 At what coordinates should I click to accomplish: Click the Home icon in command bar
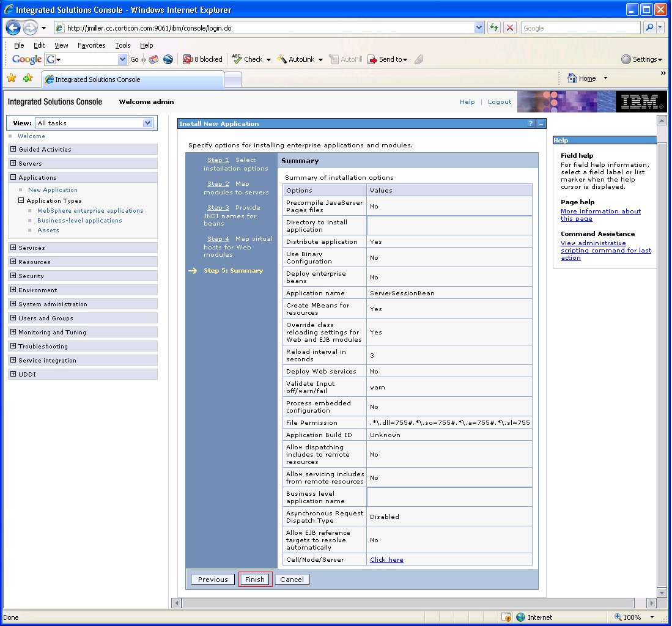tap(572, 78)
